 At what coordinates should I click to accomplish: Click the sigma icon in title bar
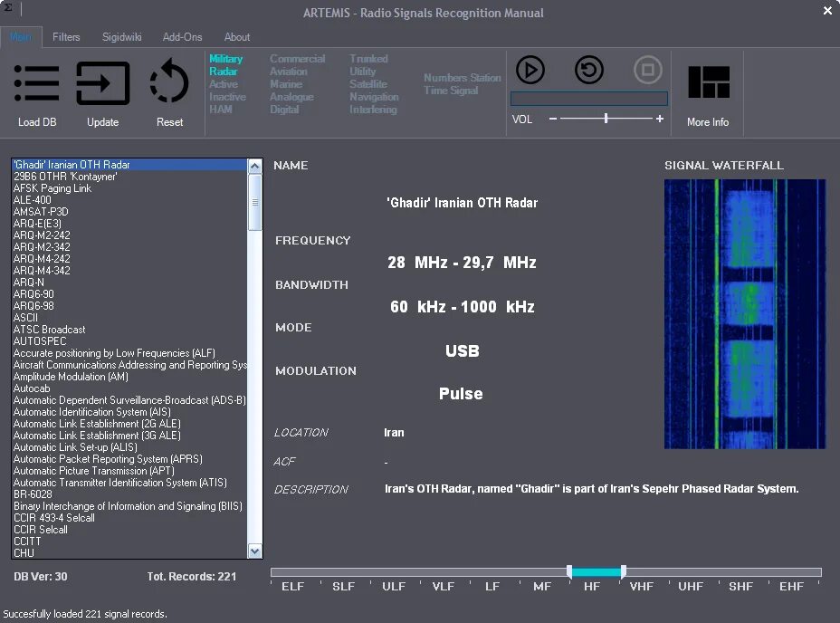click(x=8, y=7)
